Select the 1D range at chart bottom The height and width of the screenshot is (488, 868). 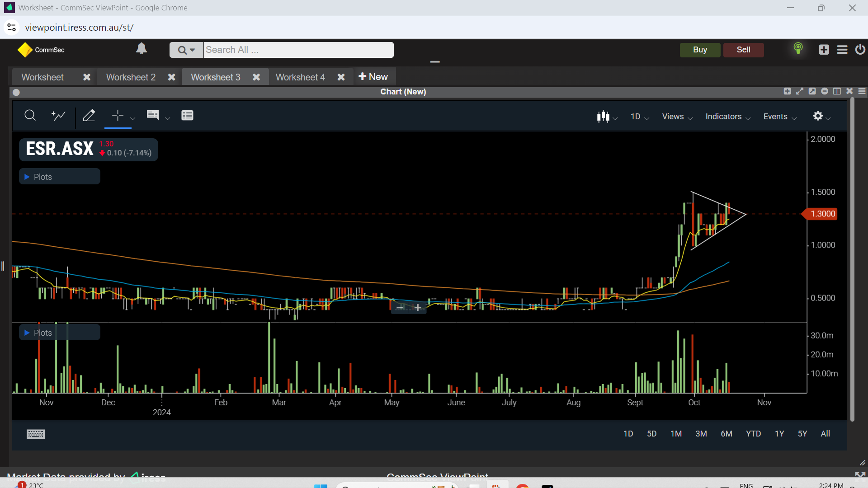[628, 434]
